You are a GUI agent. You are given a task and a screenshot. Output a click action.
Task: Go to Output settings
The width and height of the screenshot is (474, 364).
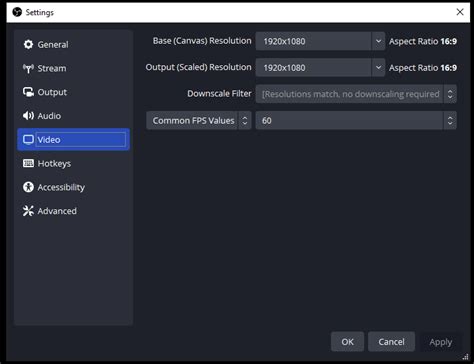73,92
